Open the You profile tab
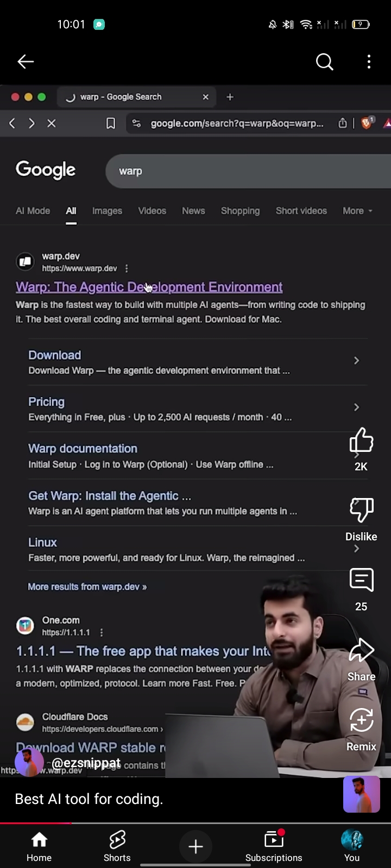This screenshot has height=868, width=391. point(352,846)
